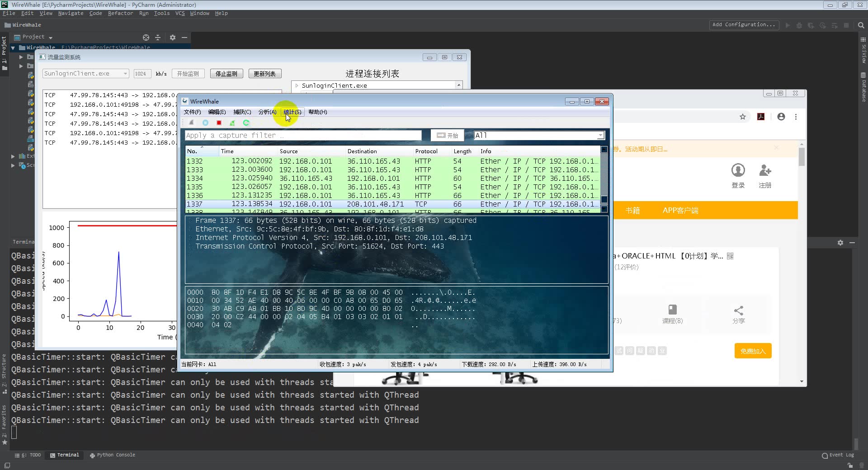Select packet row number 1332
Image resolution: width=868 pixels, height=470 pixels.
(x=392, y=161)
